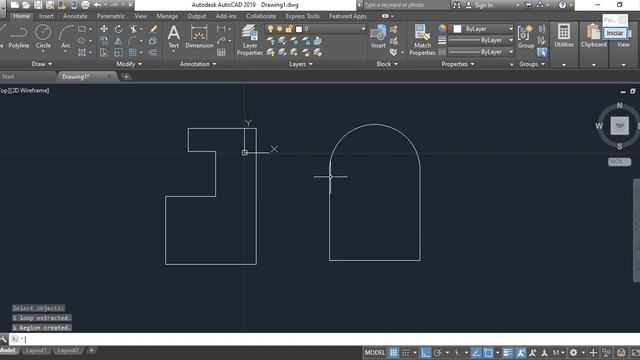Screen dimensions: 640x360
Task: Toggle polar tracking in status bar
Action: pos(438,353)
